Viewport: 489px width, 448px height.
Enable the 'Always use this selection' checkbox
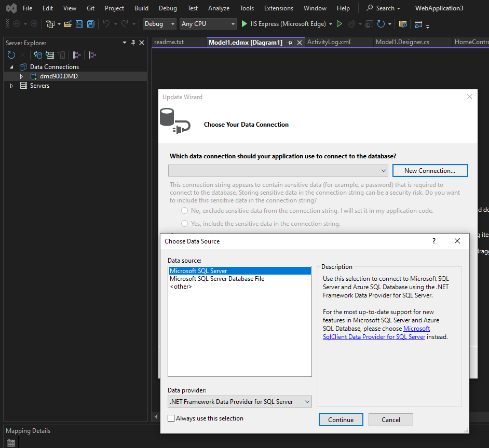(171, 418)
